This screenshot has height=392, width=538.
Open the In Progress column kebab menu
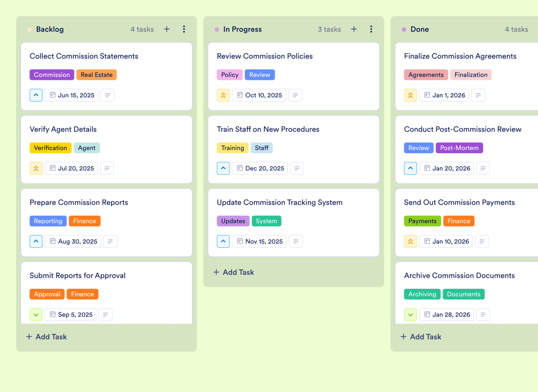[371, 29]
